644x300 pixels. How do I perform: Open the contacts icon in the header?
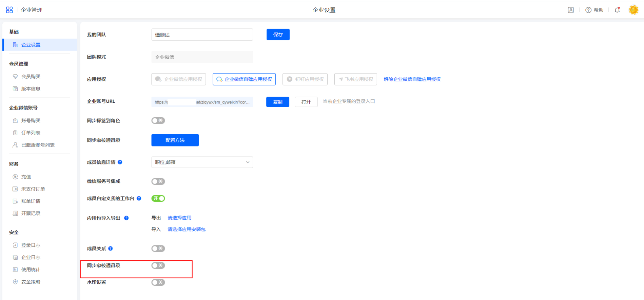(x=571, y=10)
